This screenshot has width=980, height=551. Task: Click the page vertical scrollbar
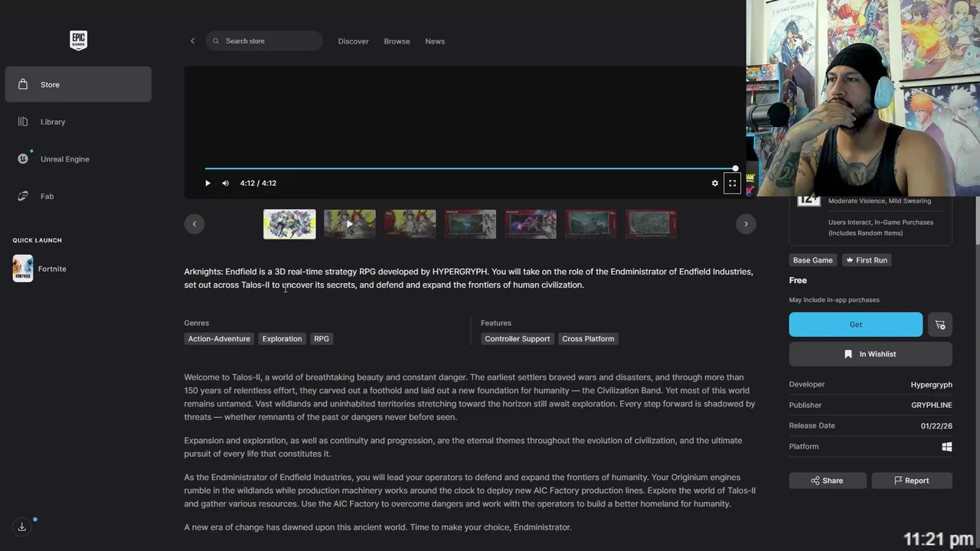tap(978, 222)
